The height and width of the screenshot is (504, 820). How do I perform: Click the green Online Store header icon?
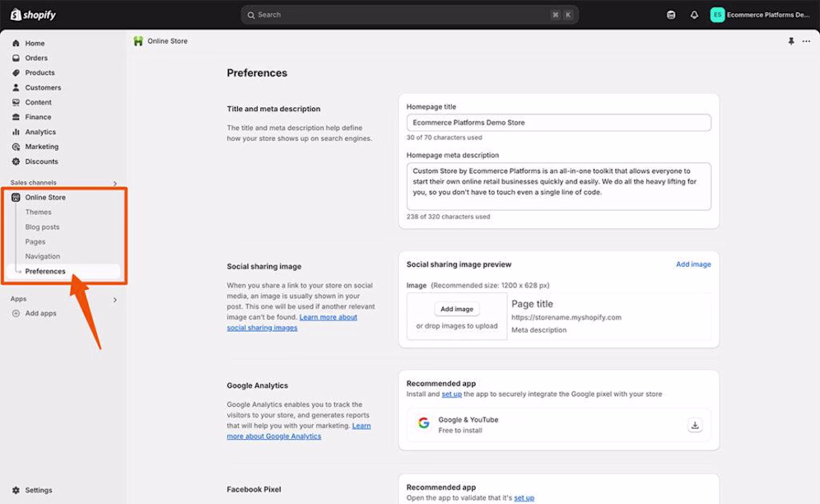[138, 41]
